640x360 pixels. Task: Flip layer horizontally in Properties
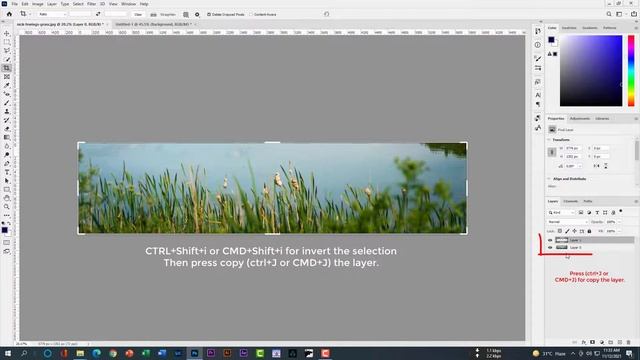596,166
